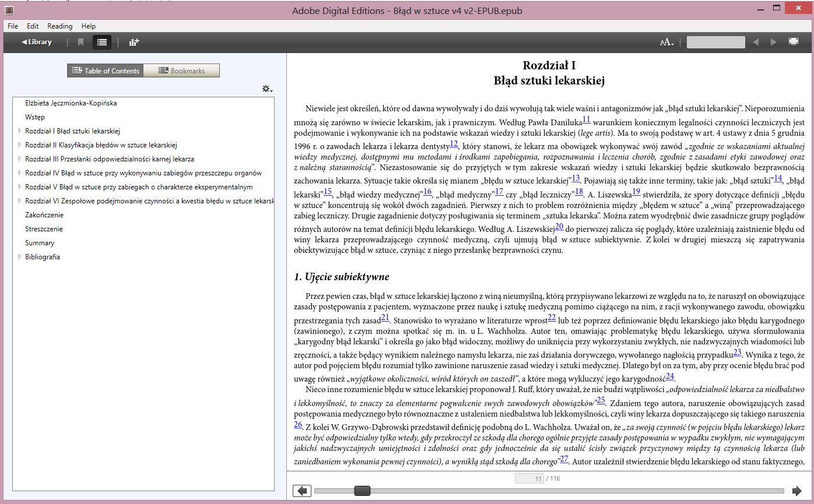This screenshot has width=814, height=504.
Task: Return to the Library view
Action: coord(36,42)
